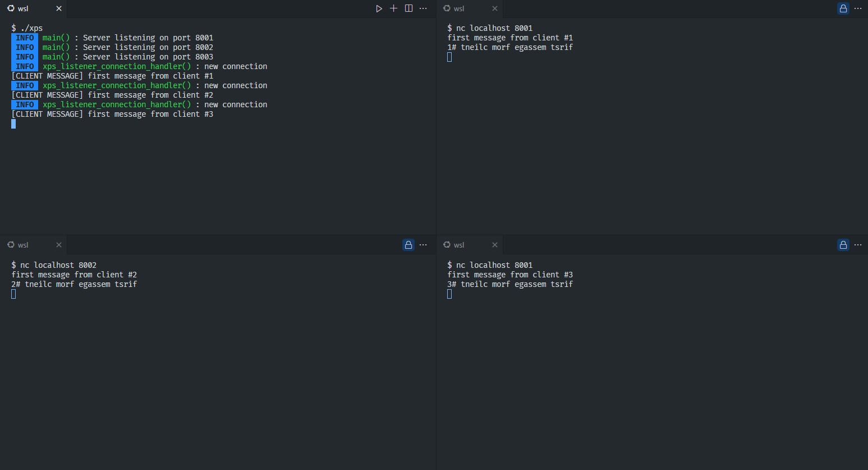Image resolution: width=868 pixels, height=470 pixels.
Task: Run the active file using the play icon
Action: (x=379, y=8)
